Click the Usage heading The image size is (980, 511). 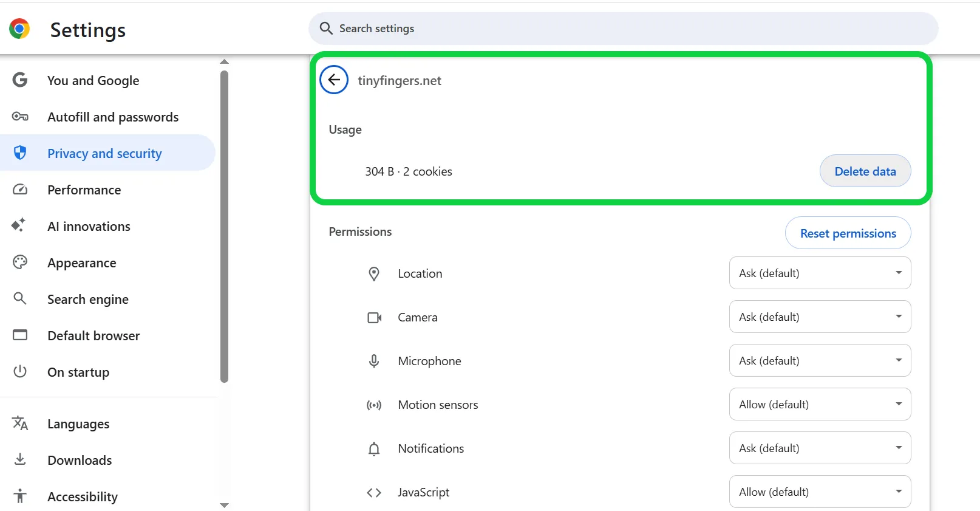tap(345, 129)
